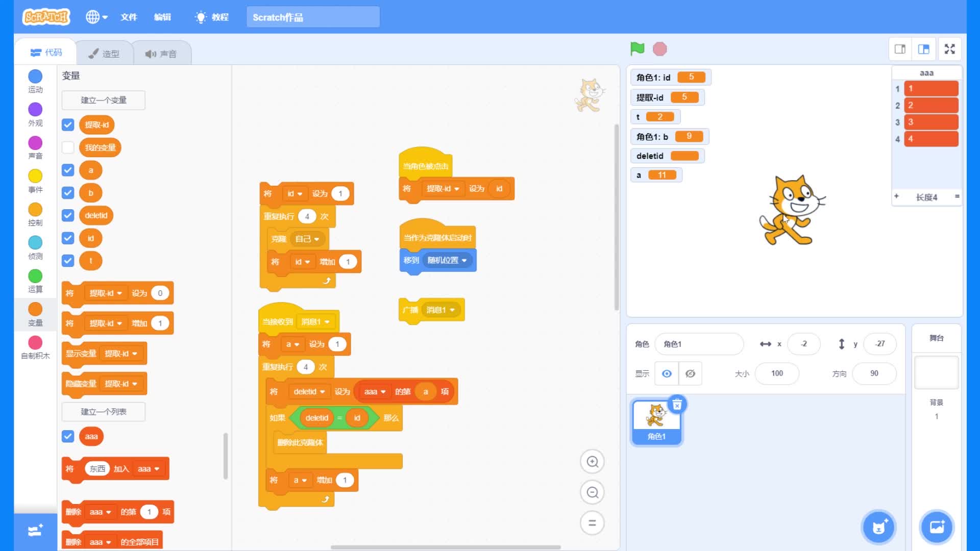Switch to the 造型 tab
This screenshot has height=551, width=980.
[x=104, y=54]
